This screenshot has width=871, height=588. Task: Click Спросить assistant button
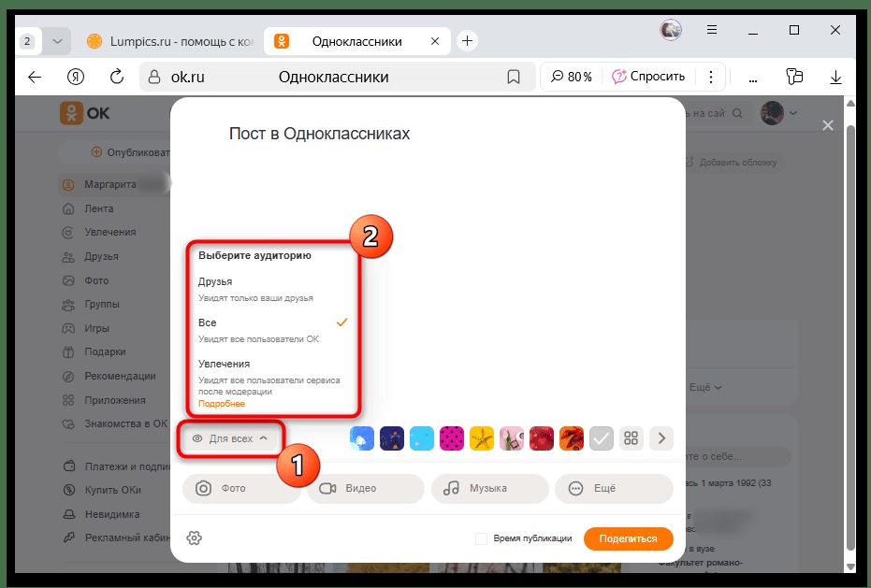point(649,77)
